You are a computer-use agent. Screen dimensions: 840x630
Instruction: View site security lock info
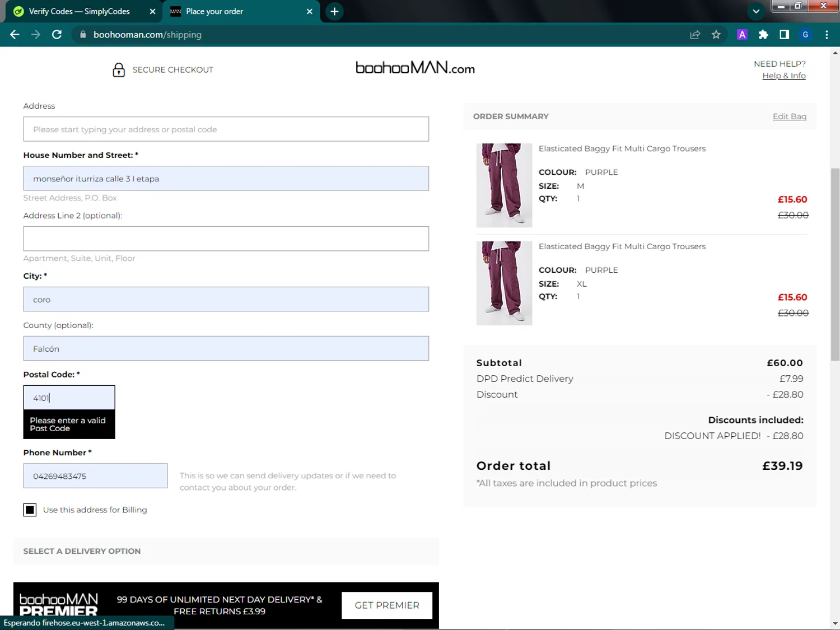click(x=83, y=35)
